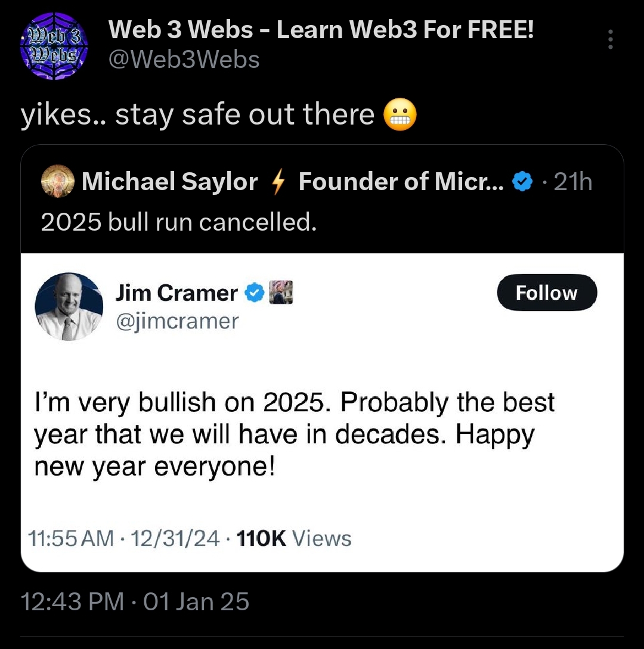Click the 110K Views count
This screenshot has width=644, height=649.
click(294, 538)
